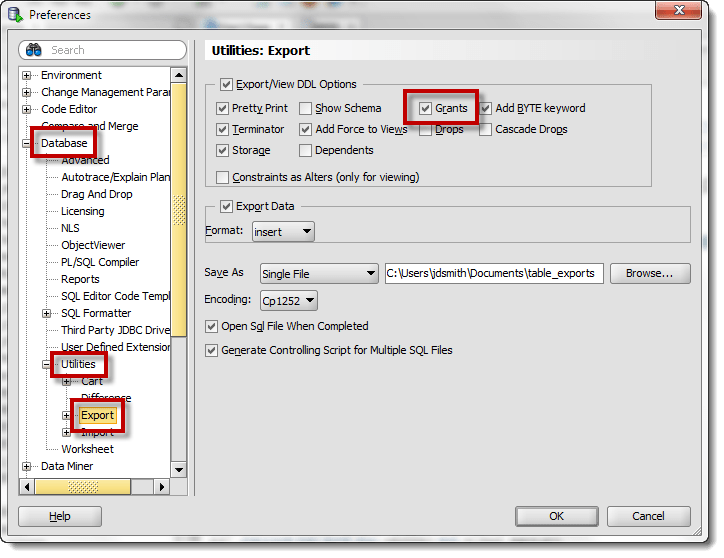Click the tree scroll right arrow
The width and height of the screenshot is (724, 558).
[161, 487]
